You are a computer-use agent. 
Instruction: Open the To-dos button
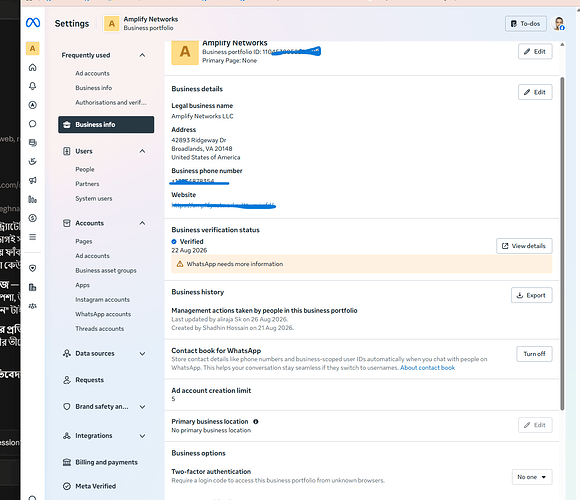tap(526, 24)
